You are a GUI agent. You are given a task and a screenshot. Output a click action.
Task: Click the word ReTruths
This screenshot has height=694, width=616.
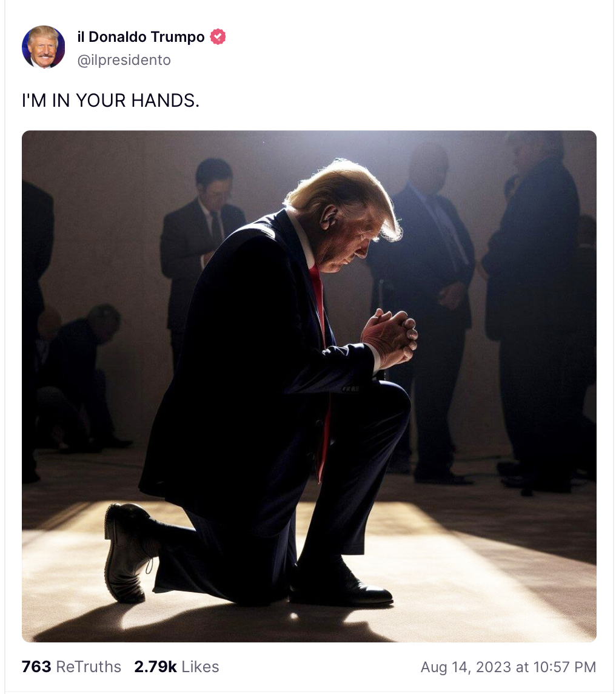click(89, 667)
